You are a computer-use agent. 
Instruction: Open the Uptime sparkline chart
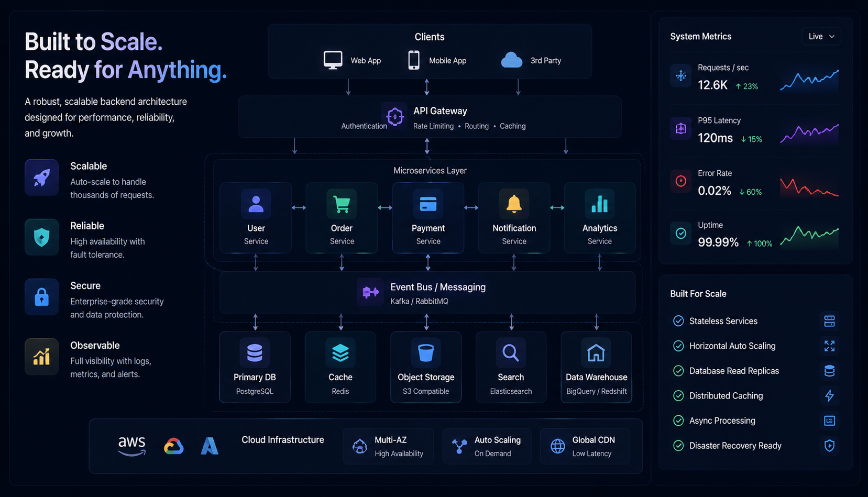click(x=809, y=236)
